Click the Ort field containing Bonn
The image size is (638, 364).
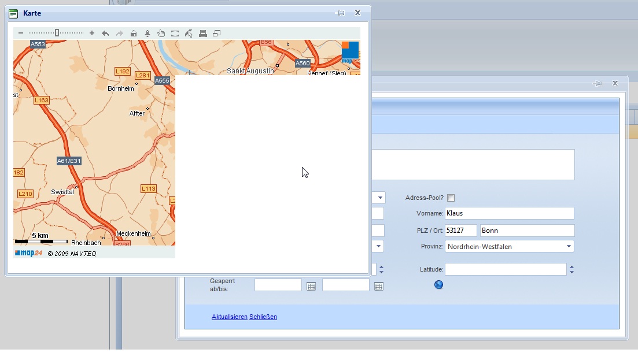[528, 231]
